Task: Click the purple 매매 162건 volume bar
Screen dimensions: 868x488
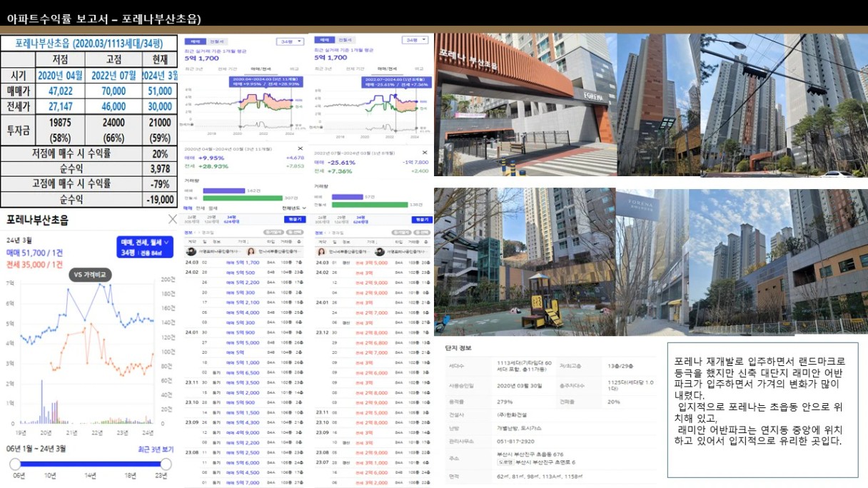Action: coord(224,190)
